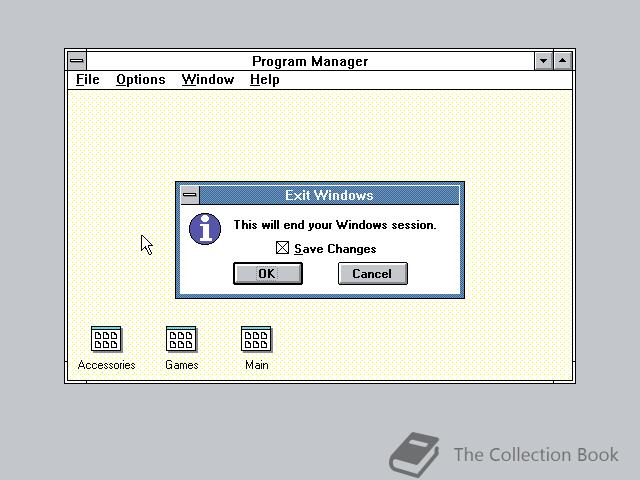The width and height of the screenshot is (640, 480).
Task: Open Program Manager control menu box
Action: [x=77, y=61]
